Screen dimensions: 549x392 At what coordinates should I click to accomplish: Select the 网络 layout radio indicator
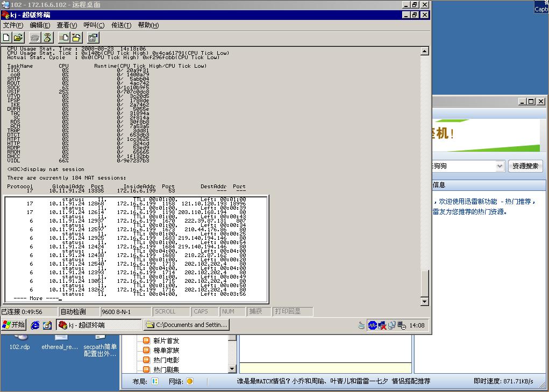(x=189, y=381)
